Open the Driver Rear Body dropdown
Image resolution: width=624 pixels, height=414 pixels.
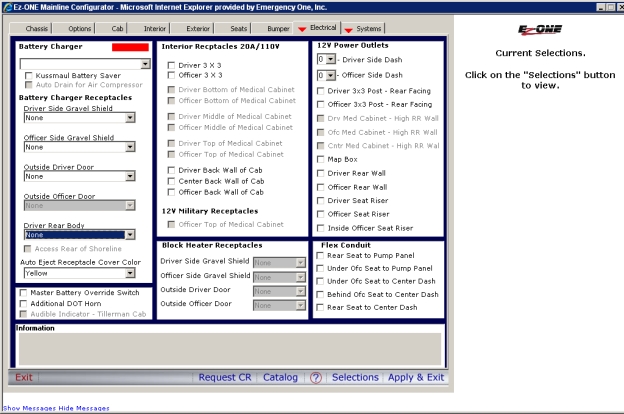[130, 235]
